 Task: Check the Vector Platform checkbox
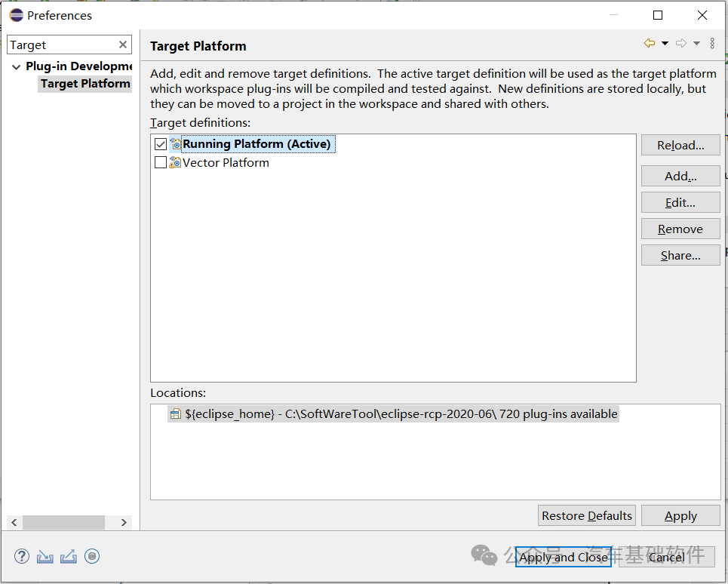tap(161, 162)
